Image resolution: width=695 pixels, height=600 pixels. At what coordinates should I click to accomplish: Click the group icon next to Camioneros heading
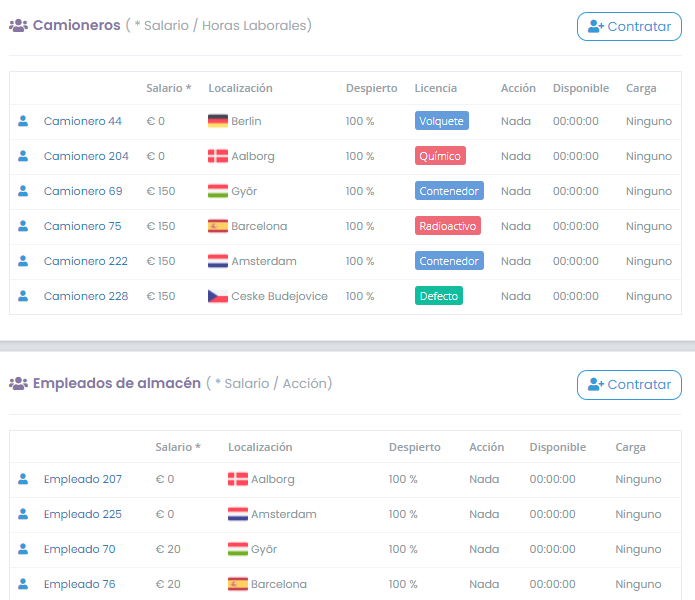(x=18, y=25)
